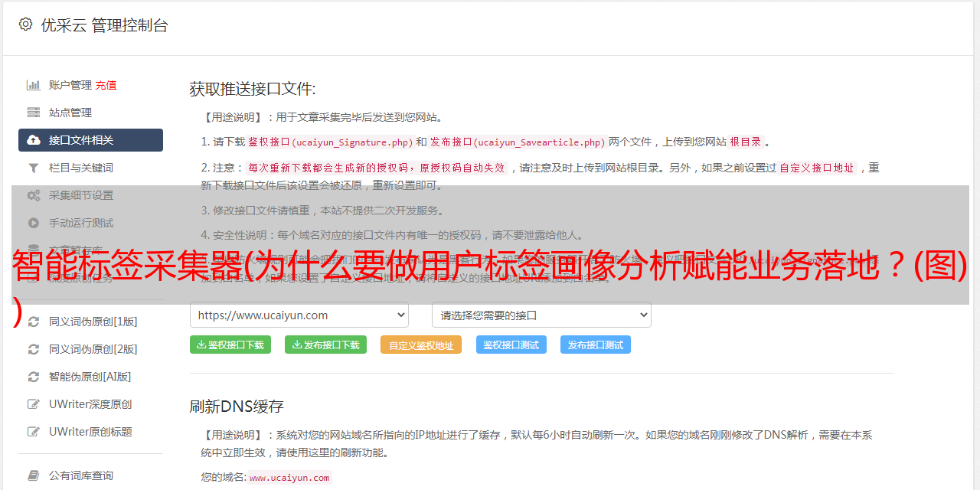Click the refresh icon for 同义词伪原创[2版]
980x490 pixels.
pos(34,349)
